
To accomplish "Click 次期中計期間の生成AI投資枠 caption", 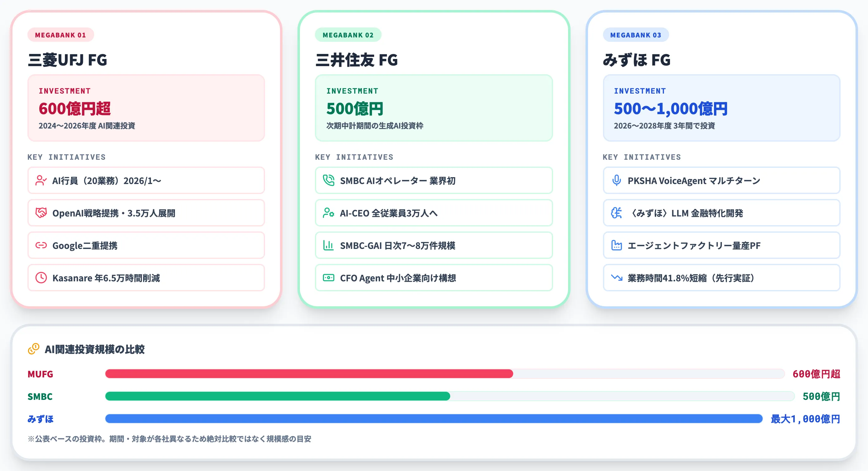I will coord(375,126).
